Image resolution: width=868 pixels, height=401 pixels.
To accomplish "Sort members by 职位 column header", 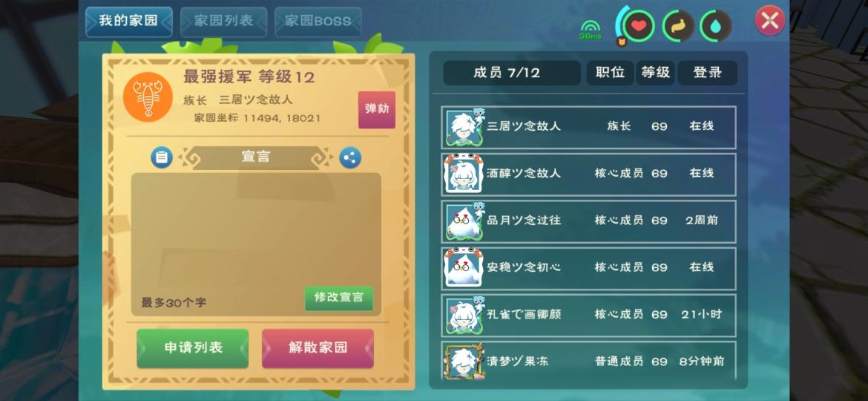I will (x=610, y=73).
